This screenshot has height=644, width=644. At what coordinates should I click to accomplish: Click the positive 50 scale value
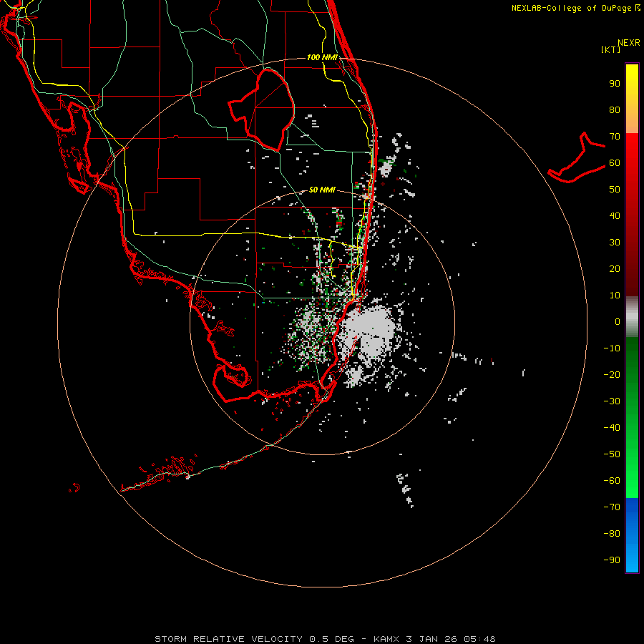coord(615,190)
